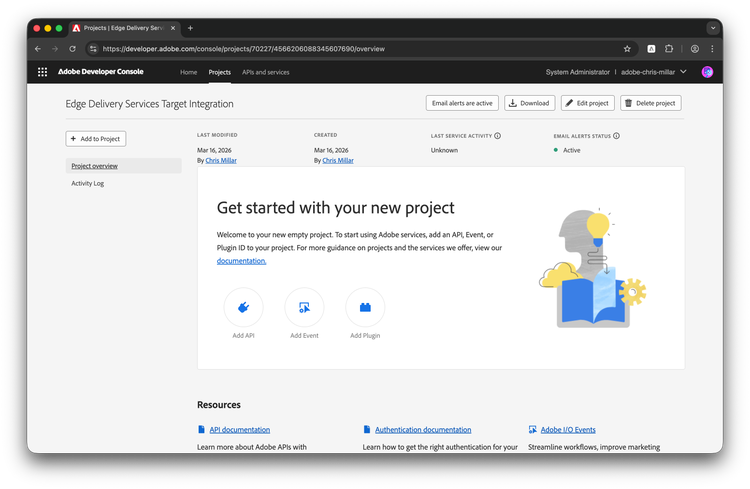Expand the browser tab list chevron
The image size is (750, 489).
[x=713, y=28]
